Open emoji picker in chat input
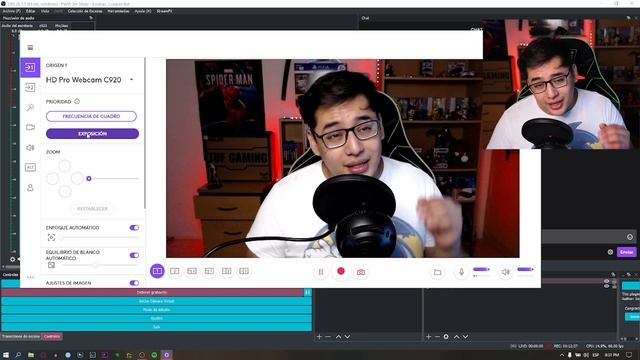The width and height of the screenshot is (640, 360). click(x=630, y=237)
